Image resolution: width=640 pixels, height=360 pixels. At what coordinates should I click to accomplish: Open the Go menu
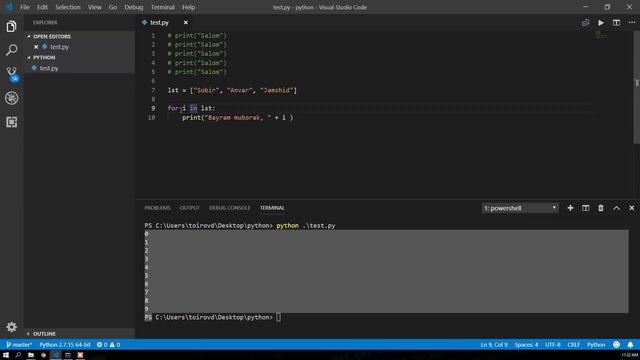pyautogui.click(x=113, y=7)
